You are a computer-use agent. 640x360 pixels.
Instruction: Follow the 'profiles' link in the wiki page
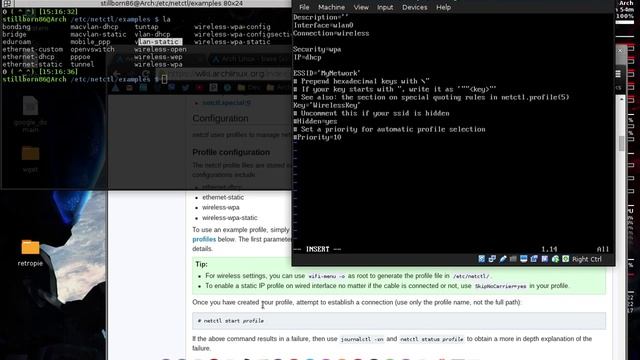coord(204,239)
